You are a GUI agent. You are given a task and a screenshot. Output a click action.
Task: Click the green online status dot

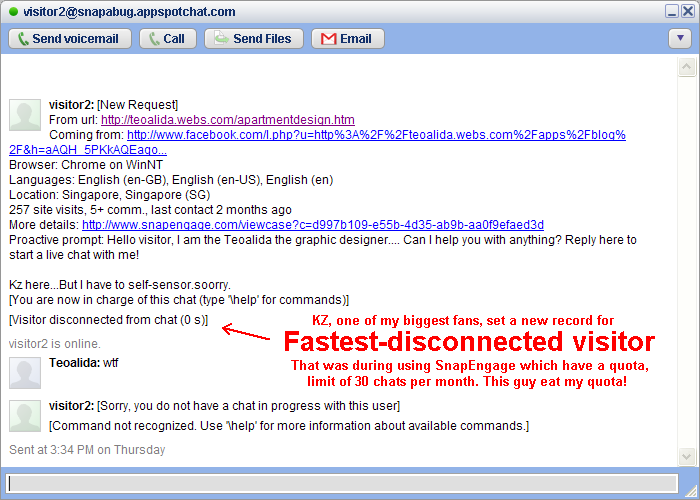coord(13,12)
